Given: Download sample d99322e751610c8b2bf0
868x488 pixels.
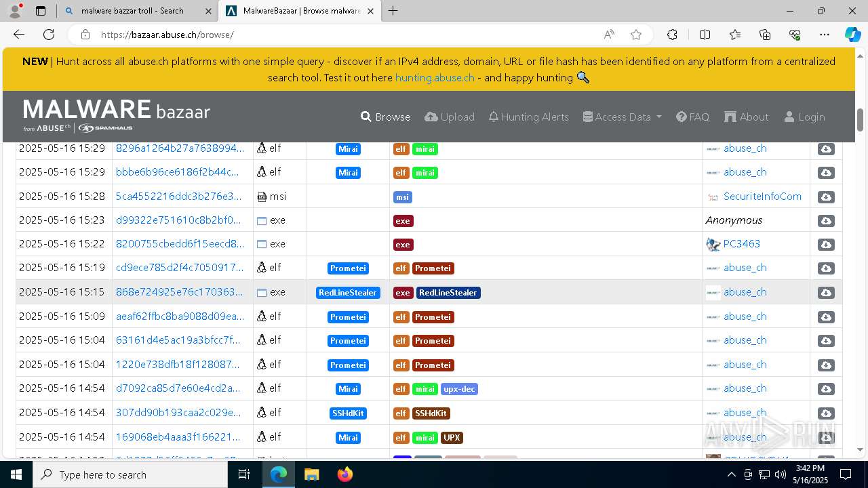Looking at the screenshot, I should (826, 221).
